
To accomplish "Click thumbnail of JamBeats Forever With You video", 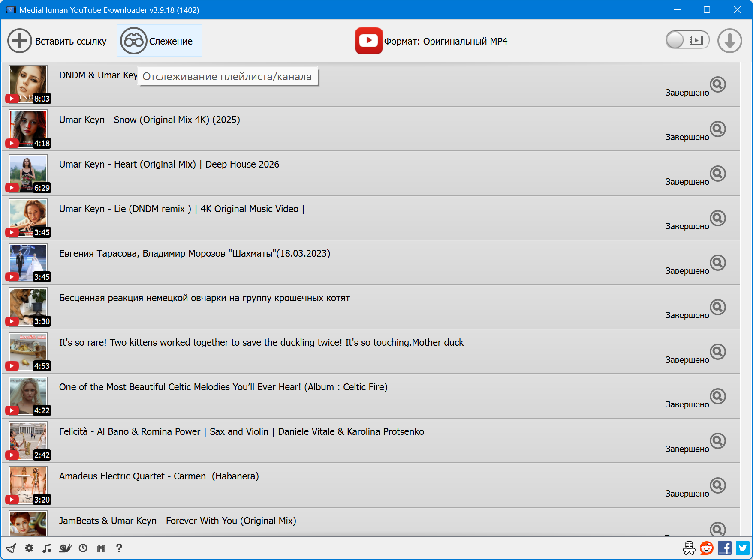I will 28,524.
